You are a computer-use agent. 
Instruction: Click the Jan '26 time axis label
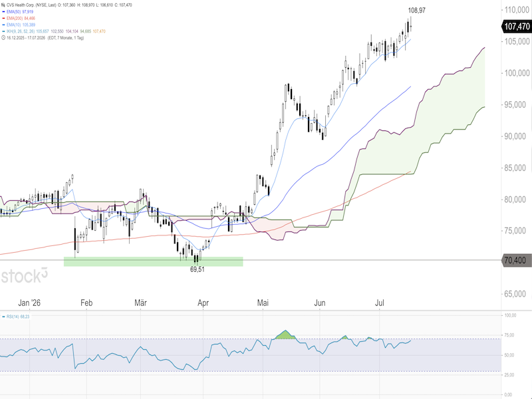pyautogui.click(x=29, y=303)
